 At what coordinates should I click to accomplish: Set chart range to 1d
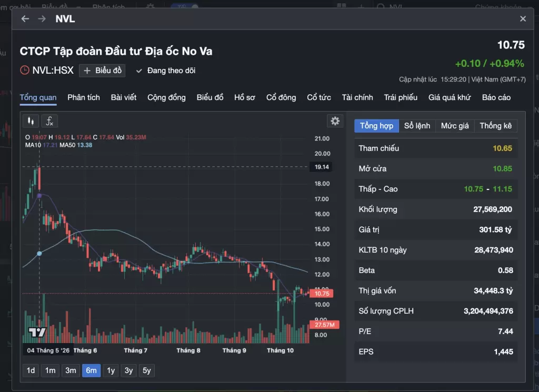(31, 370)
